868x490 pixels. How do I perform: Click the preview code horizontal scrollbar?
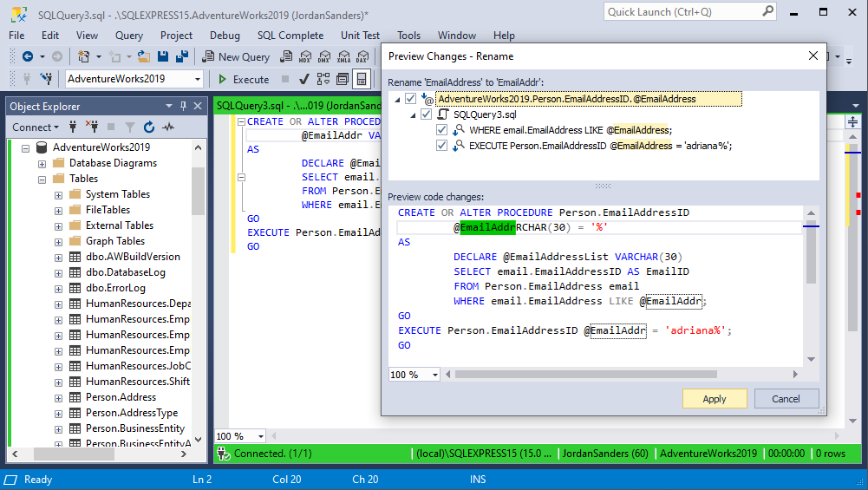pos(585,375)
